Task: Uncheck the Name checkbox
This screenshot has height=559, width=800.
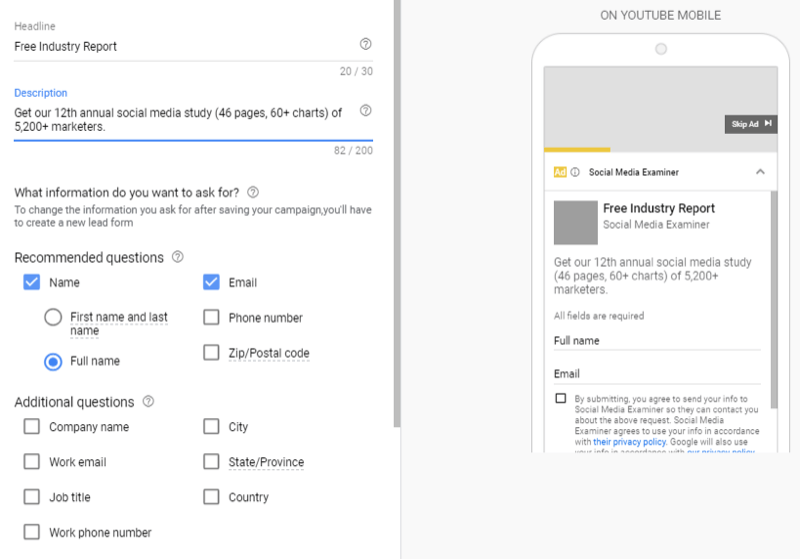Action: 31,282
